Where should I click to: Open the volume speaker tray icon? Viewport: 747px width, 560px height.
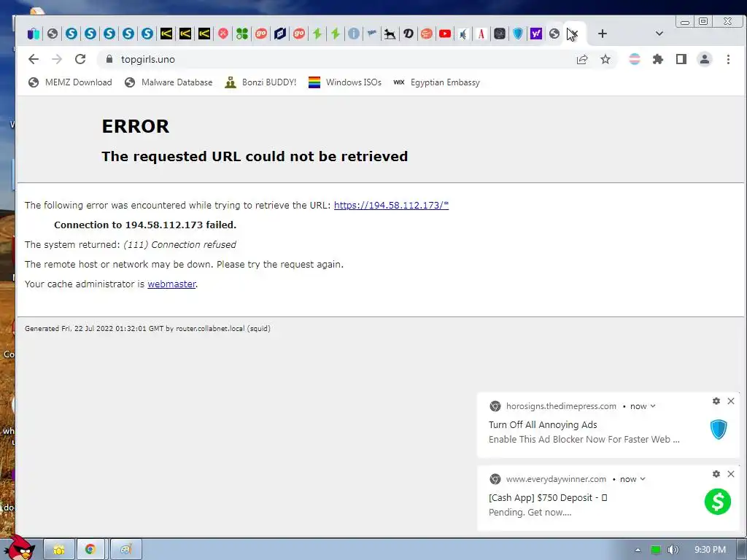(673, 550)
